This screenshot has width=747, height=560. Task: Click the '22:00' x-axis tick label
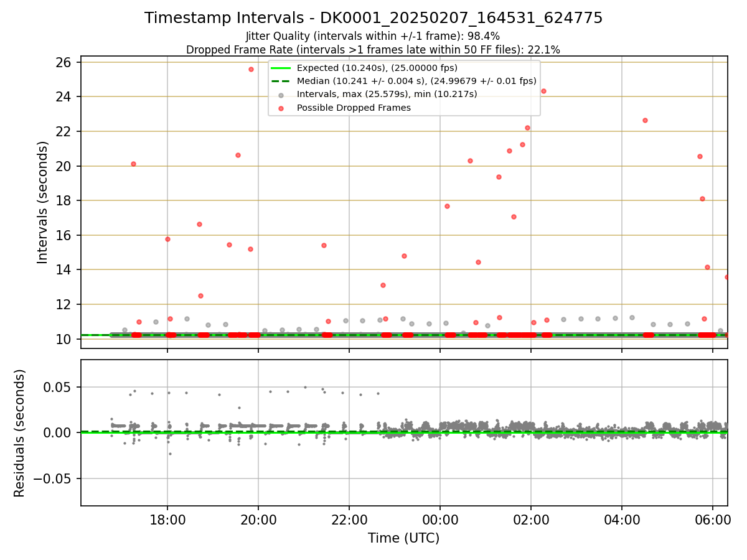(349, 519)
